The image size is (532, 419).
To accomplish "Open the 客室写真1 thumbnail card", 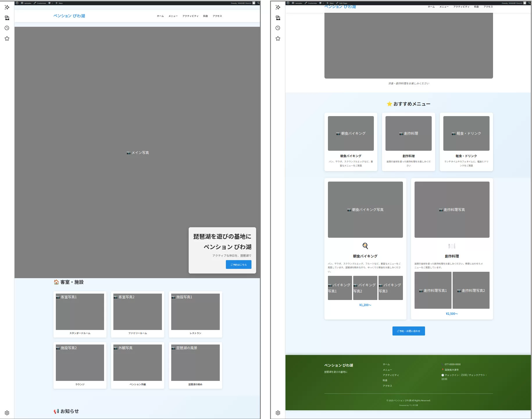I will (80, 312).
